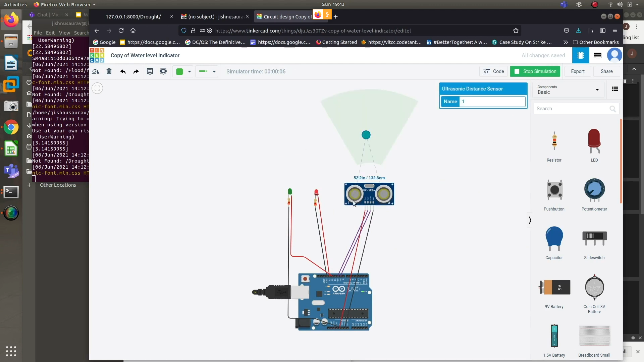The width and height of the screenshot is (644, 362).
Task: Delete selection with the trash icon
Action: 109,71
